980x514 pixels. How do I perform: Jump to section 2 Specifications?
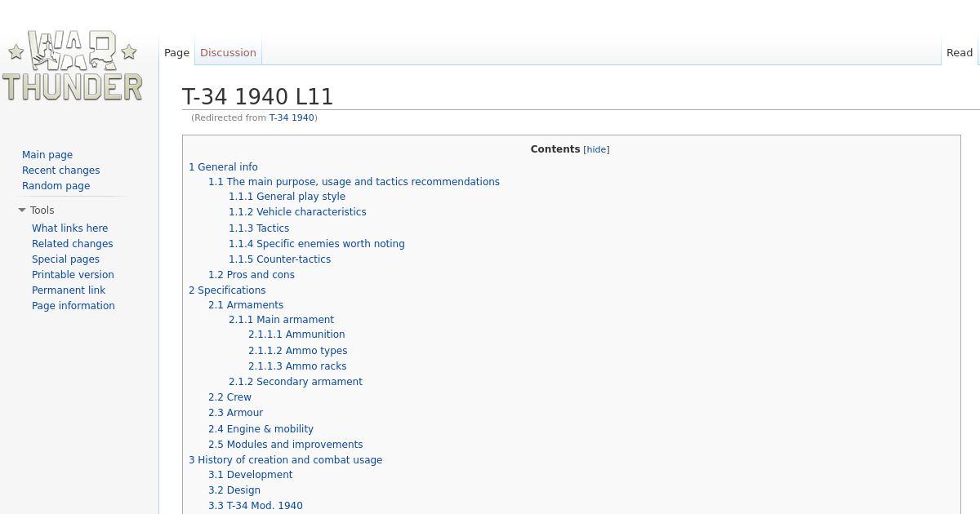[227, 290]
